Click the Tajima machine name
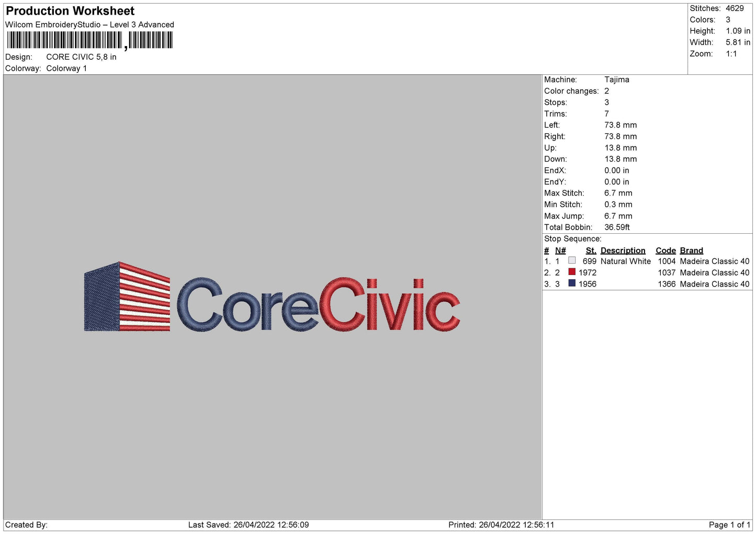756x534 pixels. coord(617,79)
